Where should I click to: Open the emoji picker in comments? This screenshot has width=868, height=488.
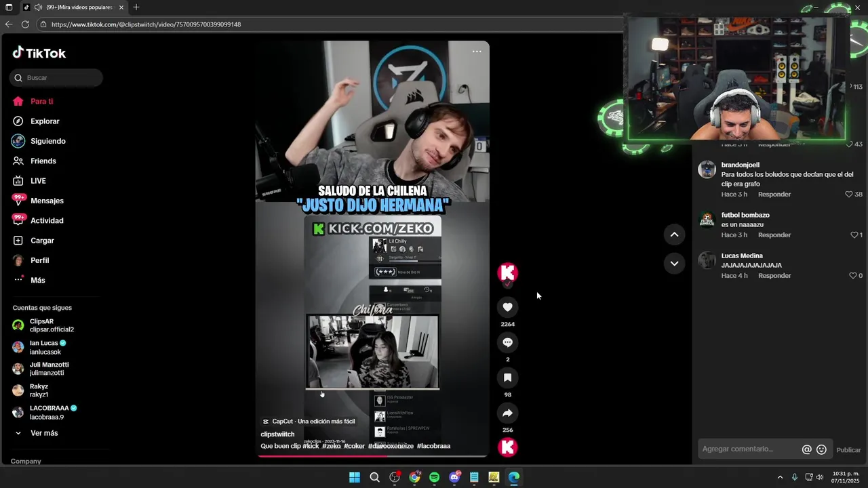click(x=821, y=449)
